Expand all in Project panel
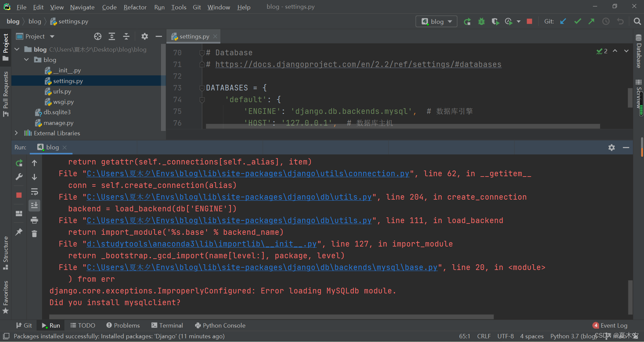This screenshot has height=342, width=644. pyautogui.click(x=112, y=37)
